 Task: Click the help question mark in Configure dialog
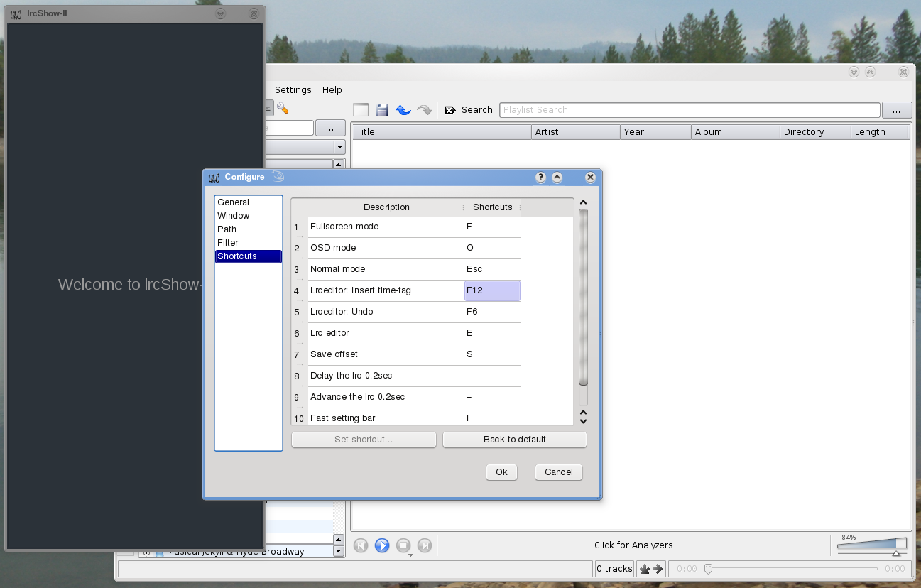[x=541, y=178]
